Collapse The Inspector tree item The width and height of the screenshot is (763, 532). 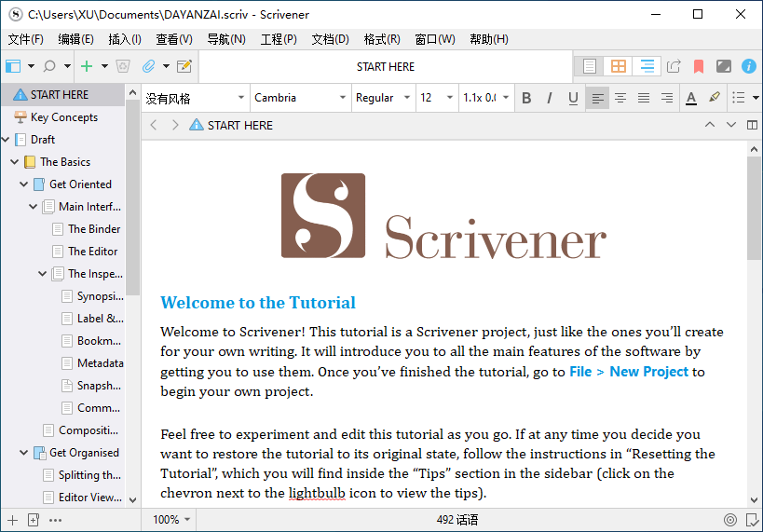coord(42,274)
